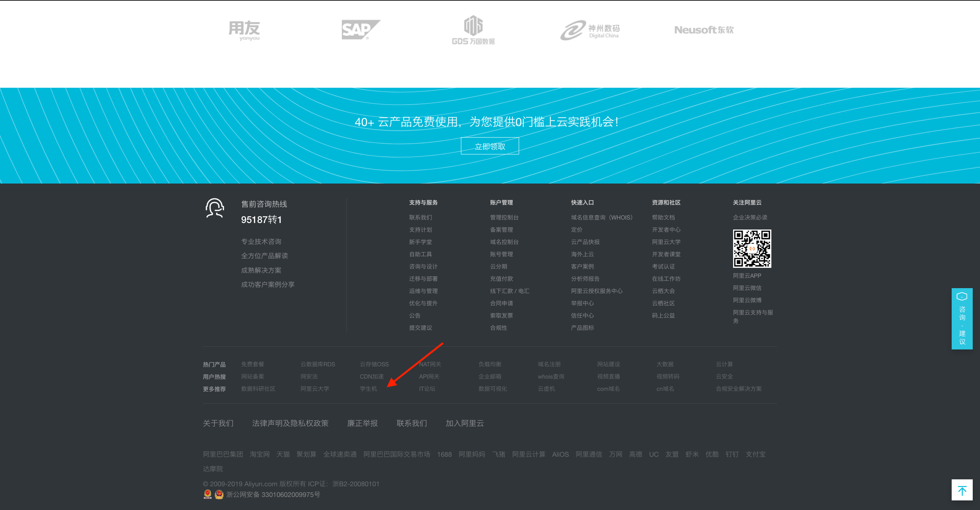Click the SAP partner logo

coord(361,30)
